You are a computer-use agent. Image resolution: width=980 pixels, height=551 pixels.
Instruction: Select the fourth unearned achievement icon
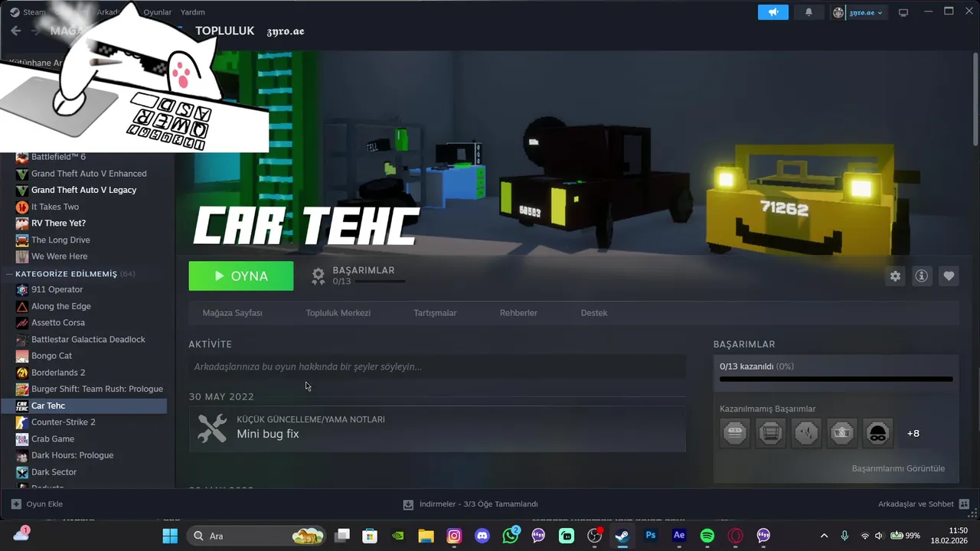841,433
